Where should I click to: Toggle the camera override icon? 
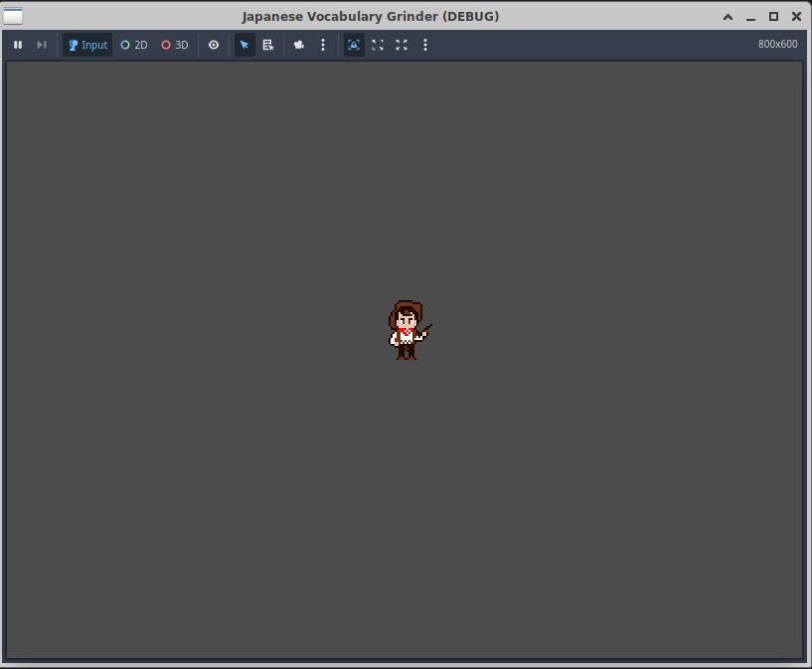coord(299,45)
